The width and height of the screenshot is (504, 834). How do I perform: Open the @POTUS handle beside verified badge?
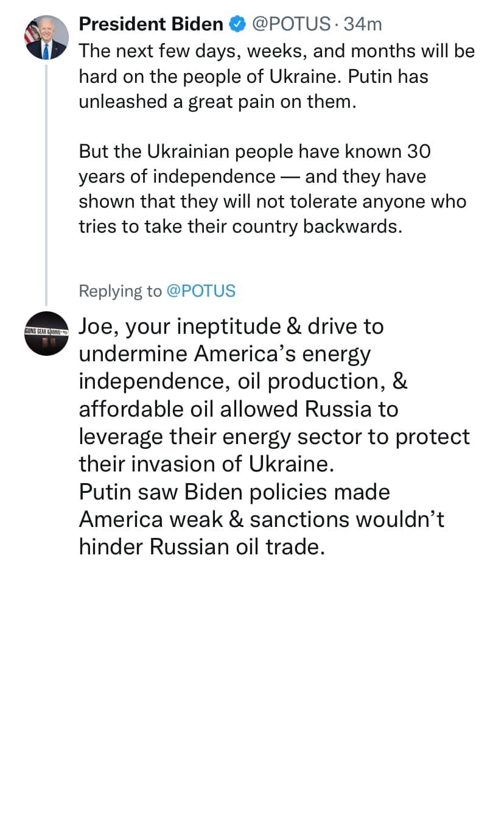290,24
